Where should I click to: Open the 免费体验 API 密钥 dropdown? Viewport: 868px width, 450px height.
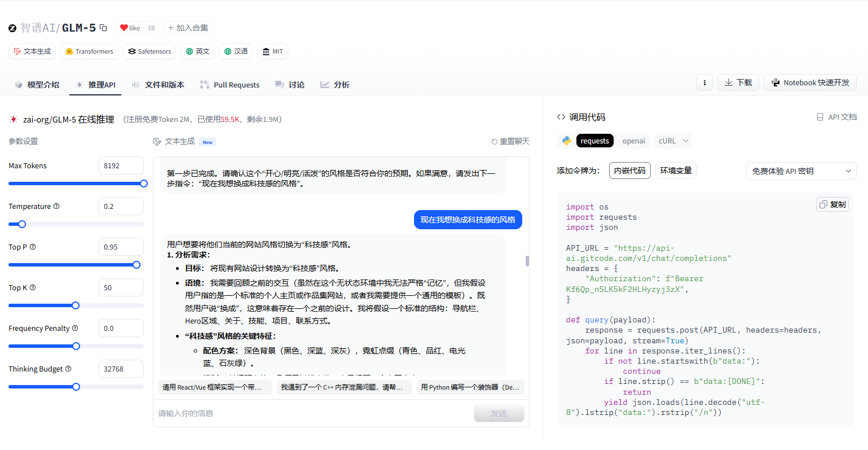[801, 171]
